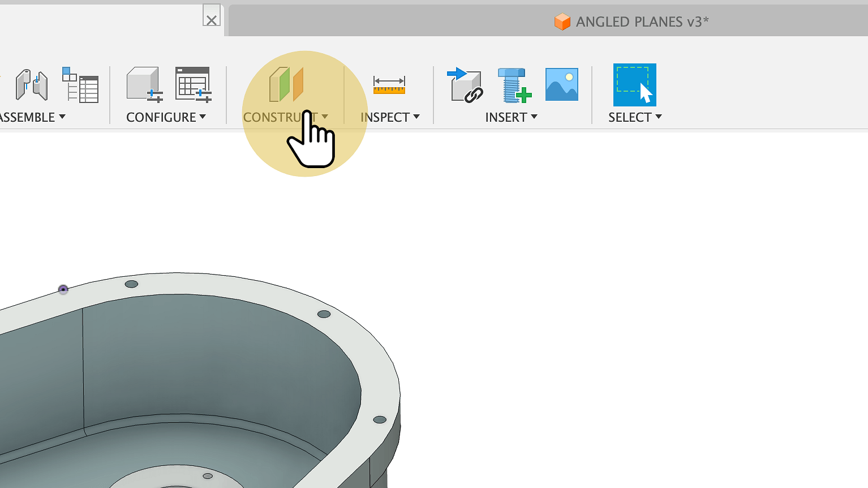Click the Insert derive linked component icon
Viewport: 868px width, 488px height.
click(465, 85)
